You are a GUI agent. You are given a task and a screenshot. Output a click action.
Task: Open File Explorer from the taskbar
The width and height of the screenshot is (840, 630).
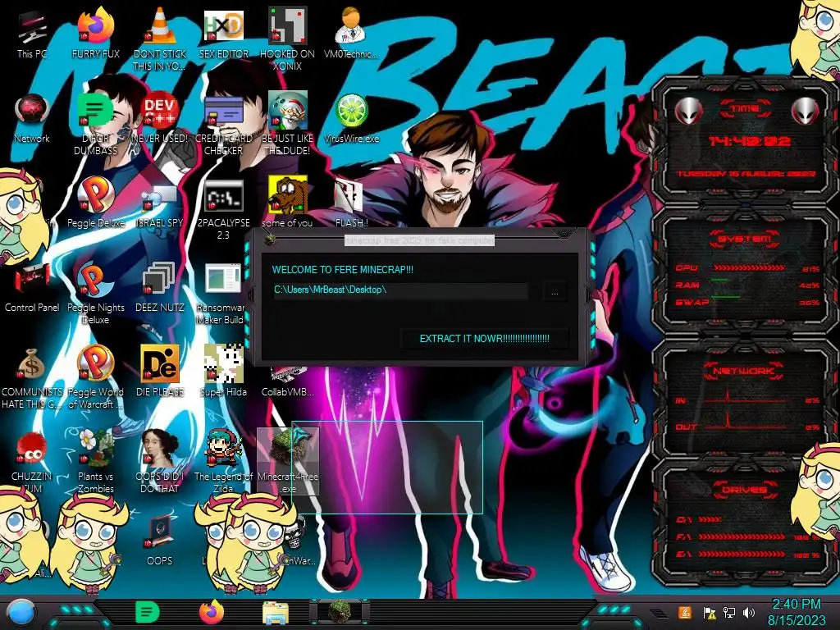point(276,613)
